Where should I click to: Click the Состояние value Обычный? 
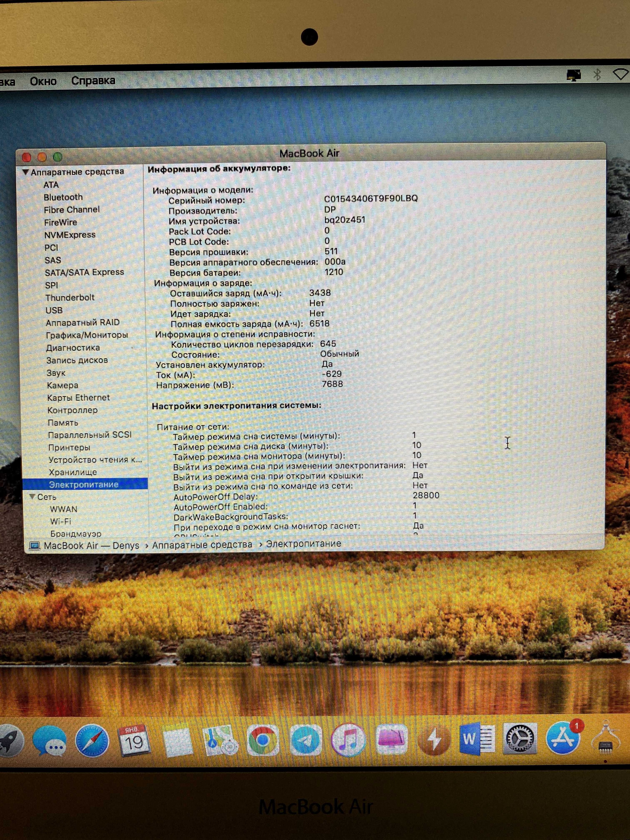click(x=340, y=354)
